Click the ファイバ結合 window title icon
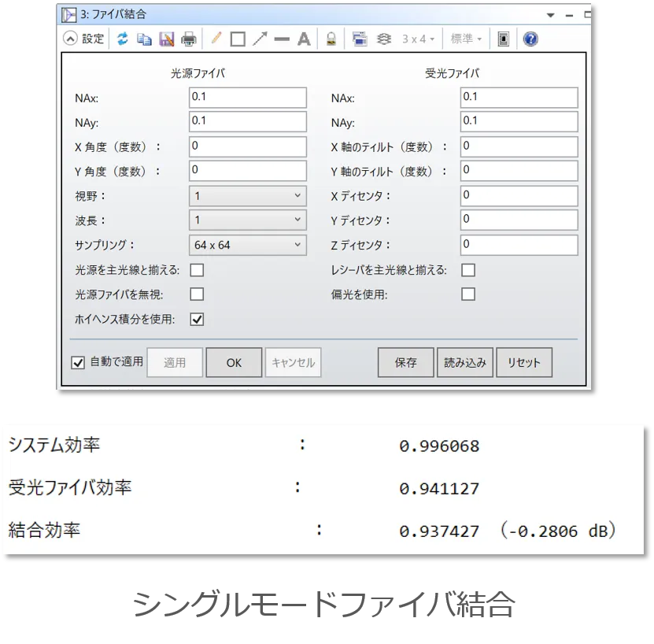The height and width of the screenshot is (644, 654). [68, 15]
